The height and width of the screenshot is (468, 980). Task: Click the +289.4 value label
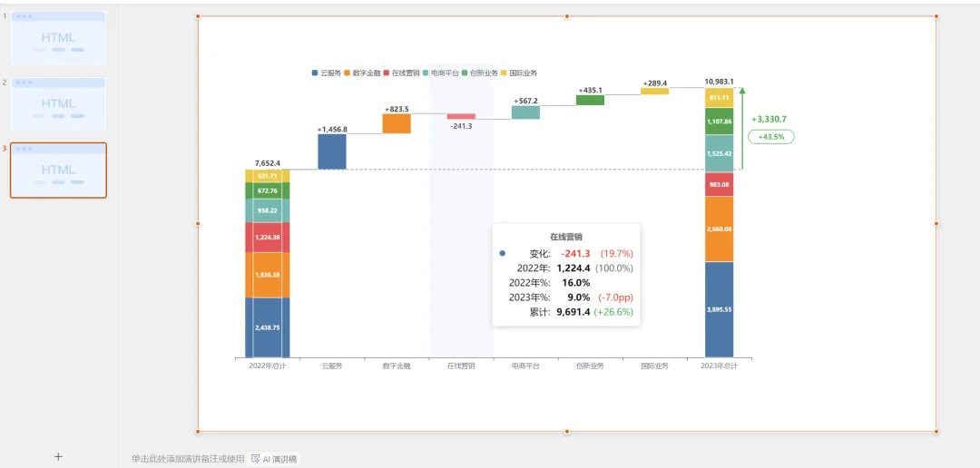pos(654,83)
